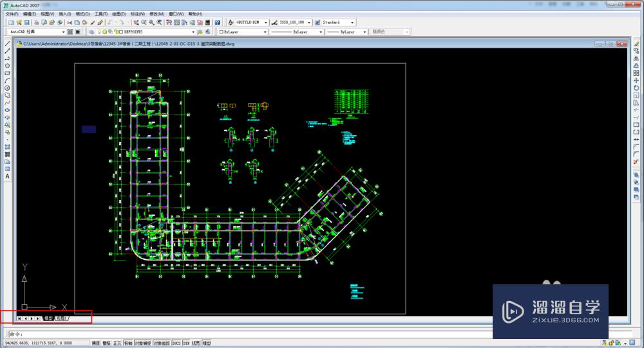Viewport: 644px width, 348px height.
Task: Click the Plot (print) icon
Action: 37,23
